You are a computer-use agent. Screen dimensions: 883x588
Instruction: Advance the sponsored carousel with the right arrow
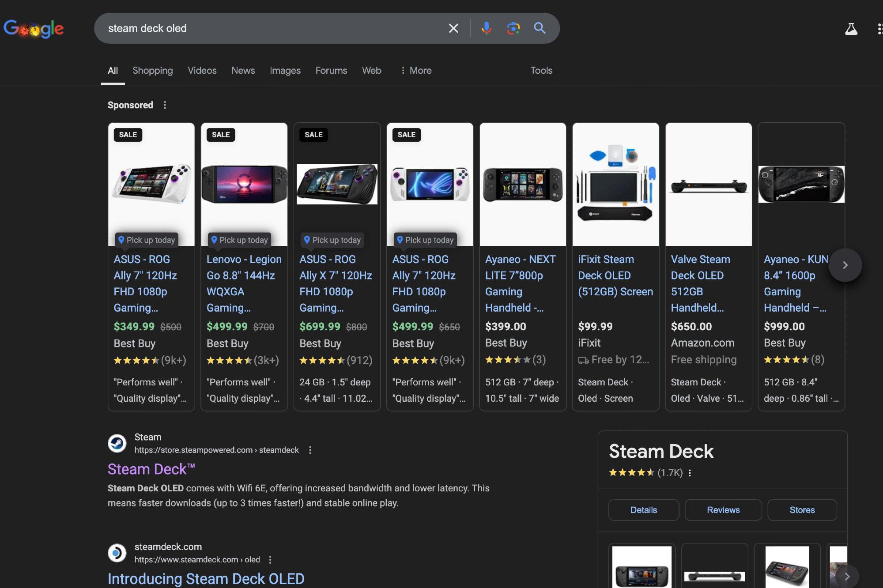845,265
